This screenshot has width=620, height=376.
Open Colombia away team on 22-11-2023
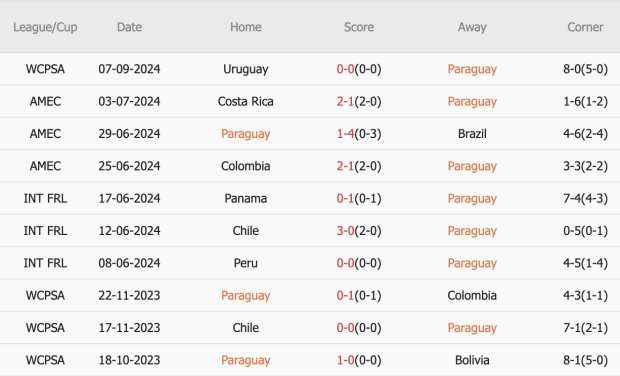point(472,296)
